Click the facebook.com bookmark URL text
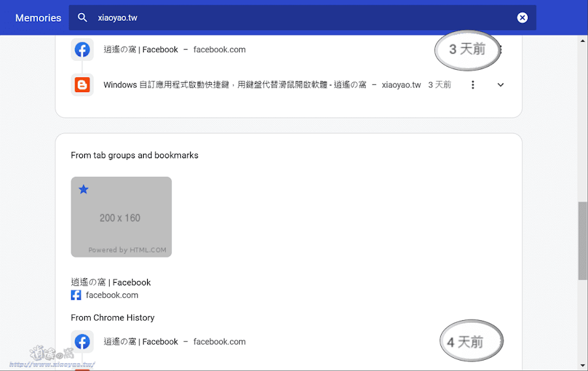This screenshot has height=371, width=588. click(112, 295)
